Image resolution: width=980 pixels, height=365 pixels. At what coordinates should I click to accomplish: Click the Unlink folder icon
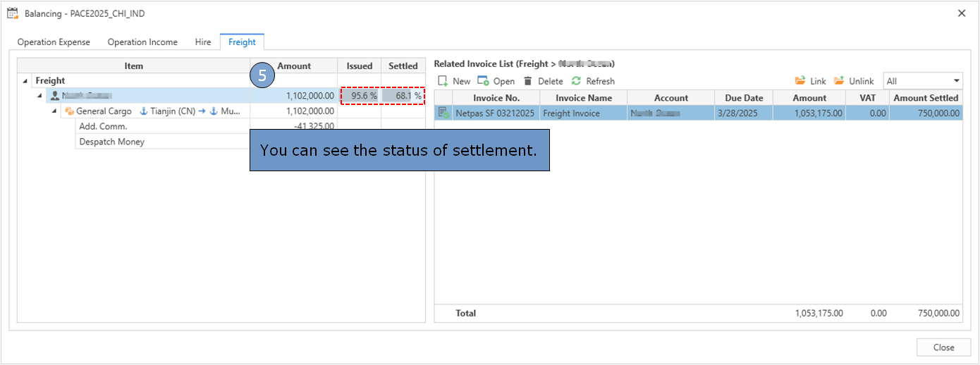point(839,81)
